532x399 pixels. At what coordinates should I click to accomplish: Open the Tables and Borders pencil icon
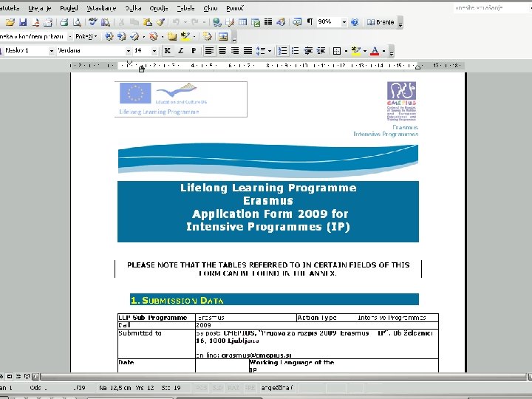(x=230, y=22)
